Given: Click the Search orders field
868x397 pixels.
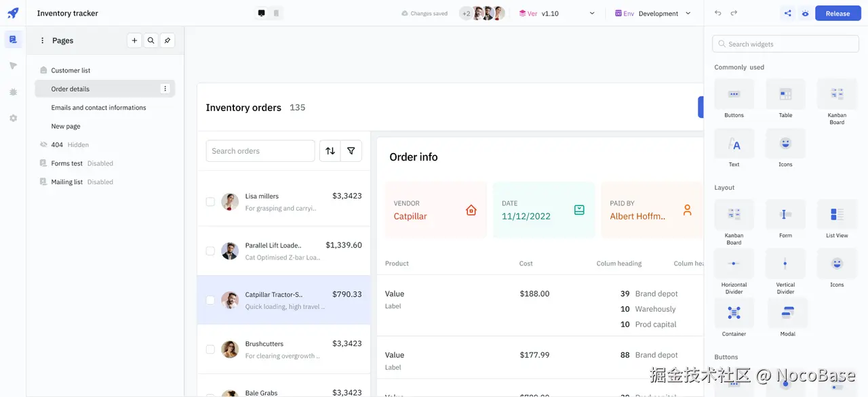Looking at the screenshot, I should pos(260,150).
